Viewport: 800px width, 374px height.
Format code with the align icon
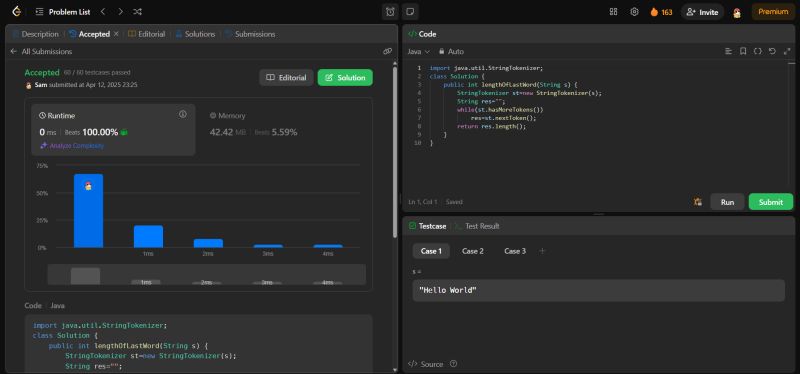(729, 51)
